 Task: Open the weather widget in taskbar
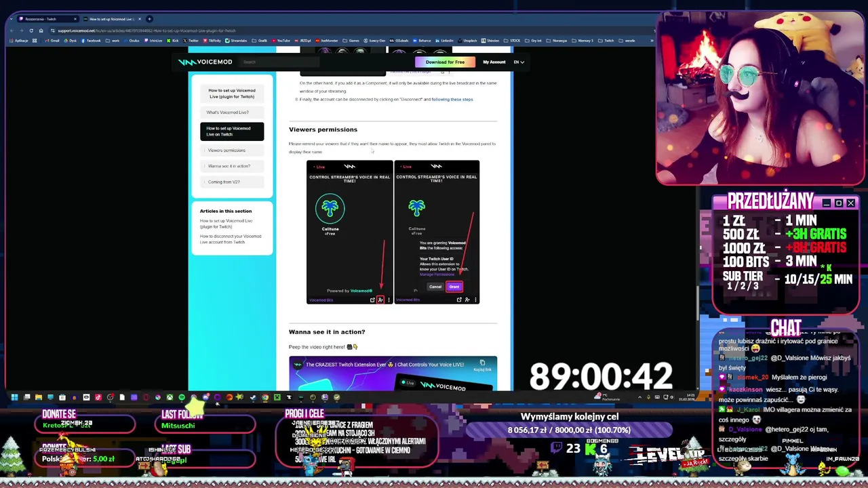[x=606, y=397]
